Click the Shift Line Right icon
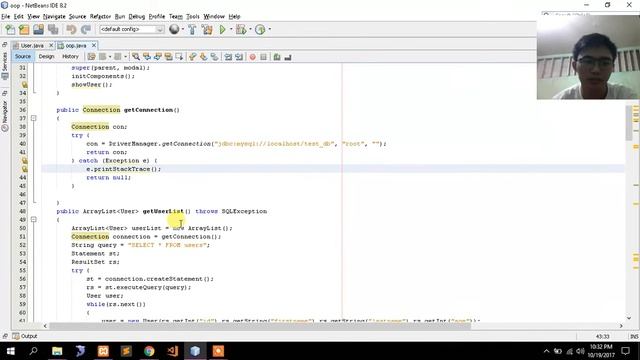This screenshot has width=640, height=360. click(x=239, y=57)
